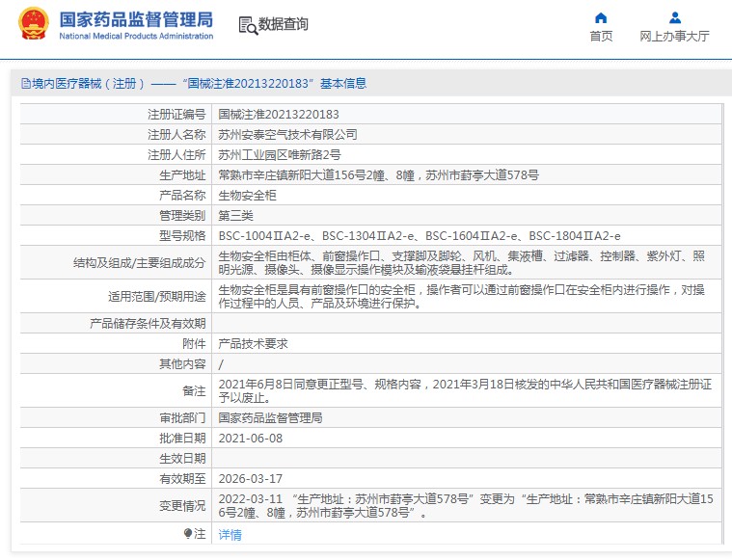
Task: Open the 详情 details link
Action: point(230,534)
